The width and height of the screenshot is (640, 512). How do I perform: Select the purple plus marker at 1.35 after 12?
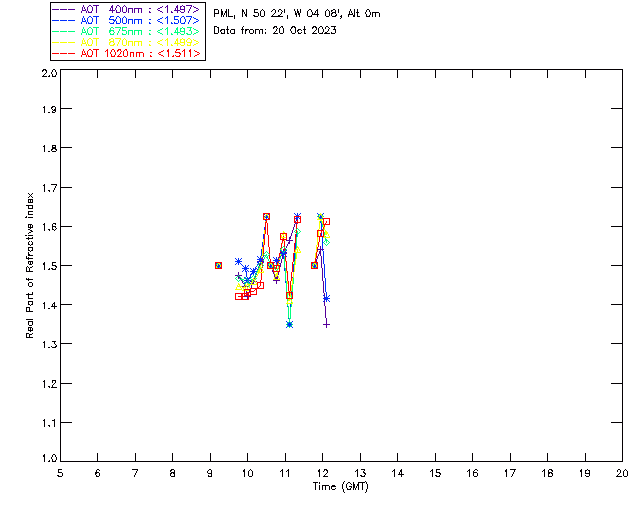click(x=326, y=325)
